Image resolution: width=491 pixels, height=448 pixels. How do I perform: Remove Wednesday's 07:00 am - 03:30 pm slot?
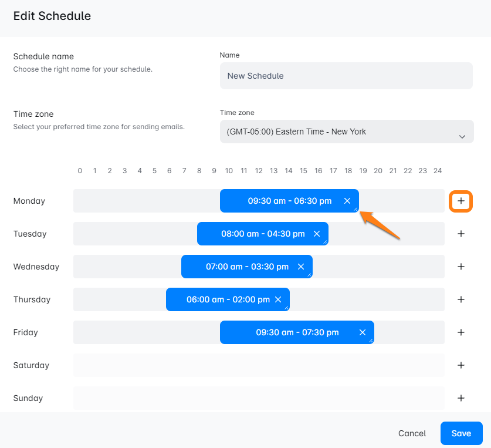point(301,267)
